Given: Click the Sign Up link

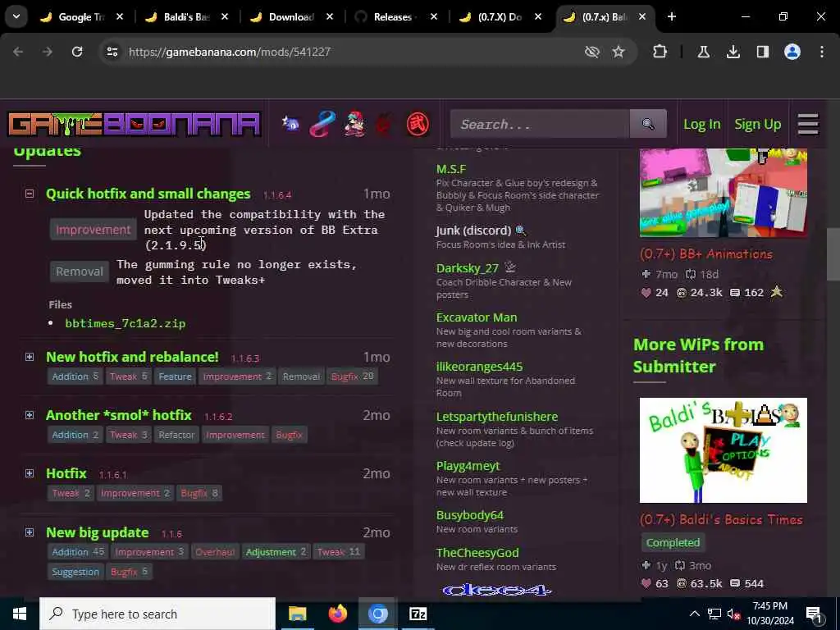Looking at the screenshot, I should point(757,124).
